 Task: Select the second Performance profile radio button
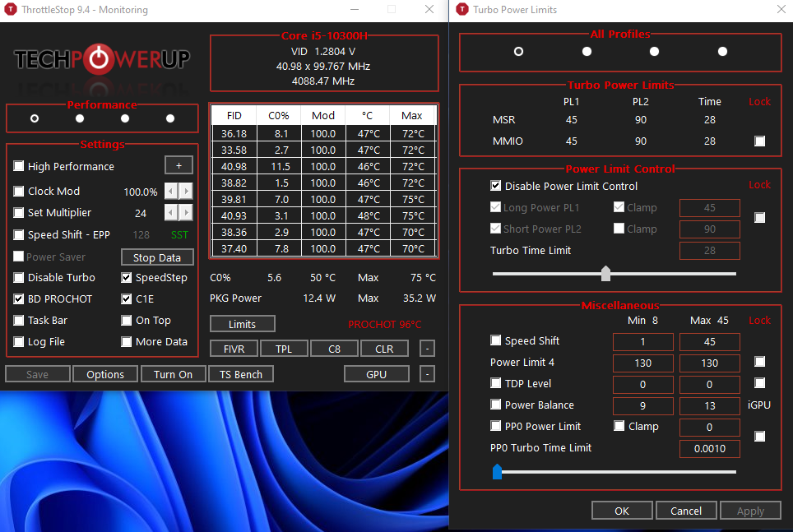pyautogui.click(x=80, y=118)
